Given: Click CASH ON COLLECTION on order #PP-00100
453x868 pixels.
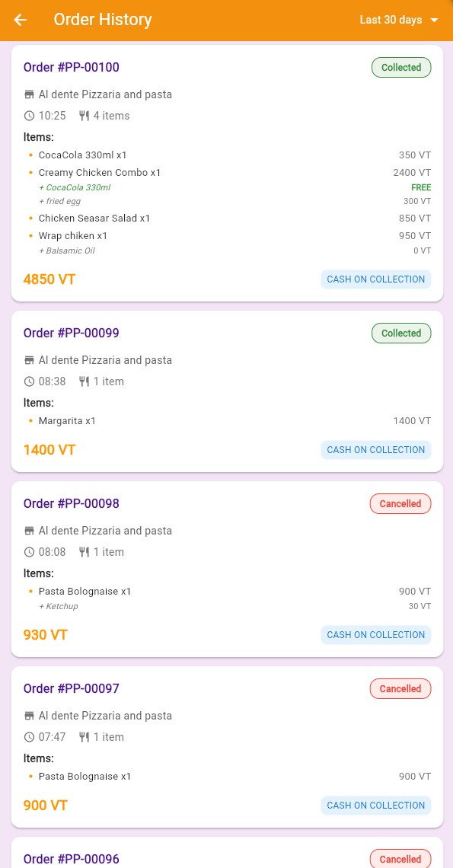Looking at the screenshot, I should click(375, 279).
